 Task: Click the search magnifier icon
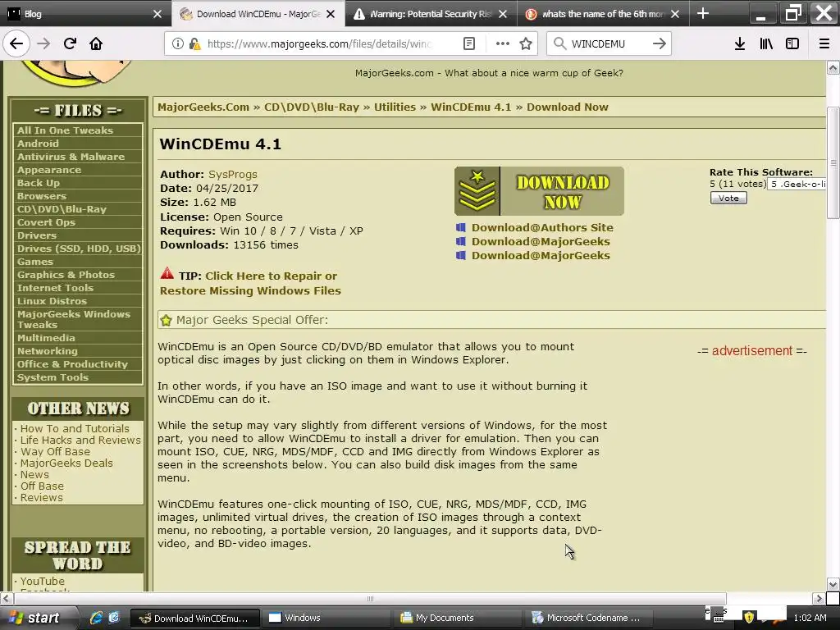tap(559, 43)
